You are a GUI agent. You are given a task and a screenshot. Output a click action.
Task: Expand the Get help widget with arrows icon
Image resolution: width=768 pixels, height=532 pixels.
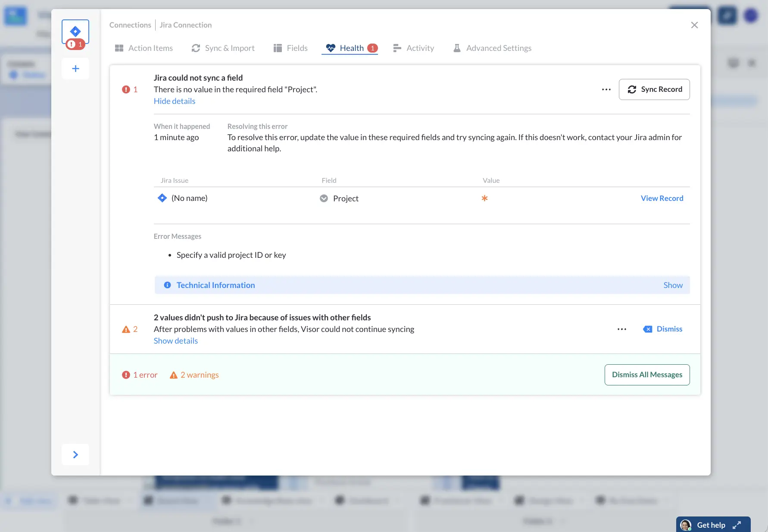(737, 525)
